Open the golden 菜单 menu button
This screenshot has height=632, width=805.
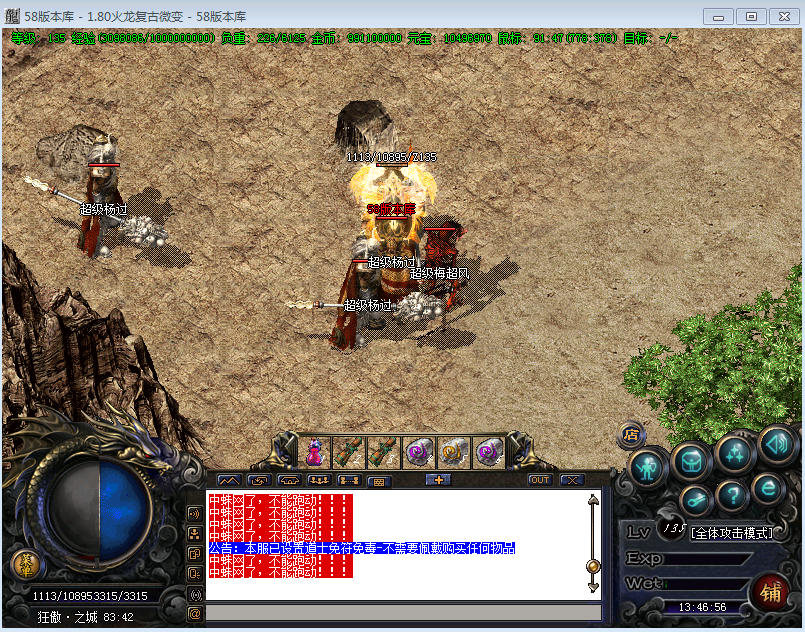pos(26,565)
